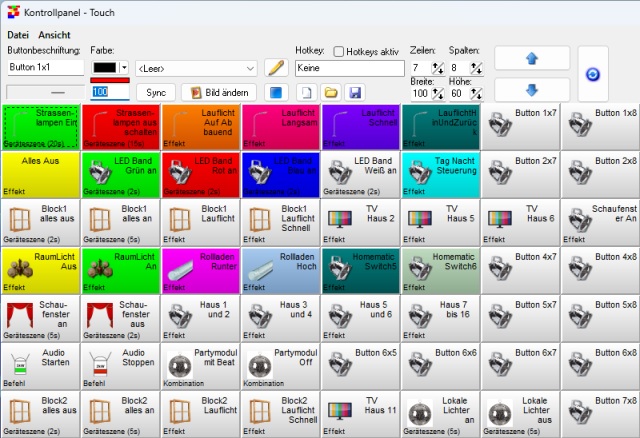This screenshot has height=438, width=640.
Task: Open the Farbe color dropdown arrow
Action: click(x=124, y=68)
